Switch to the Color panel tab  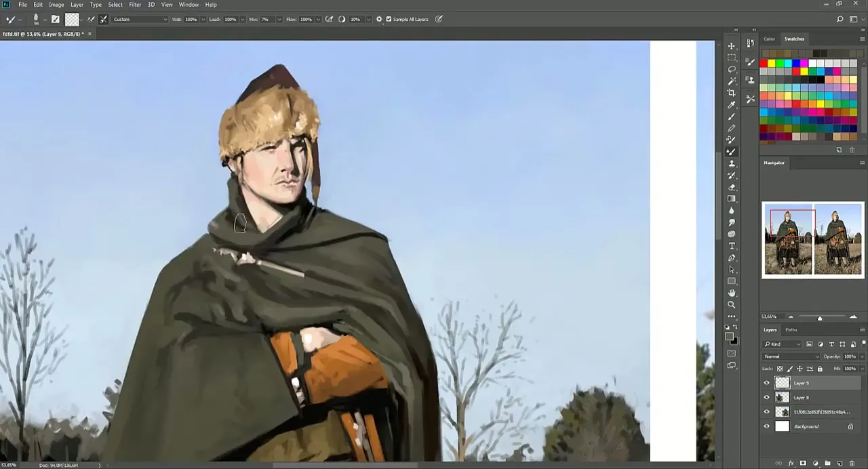point(769,39)
